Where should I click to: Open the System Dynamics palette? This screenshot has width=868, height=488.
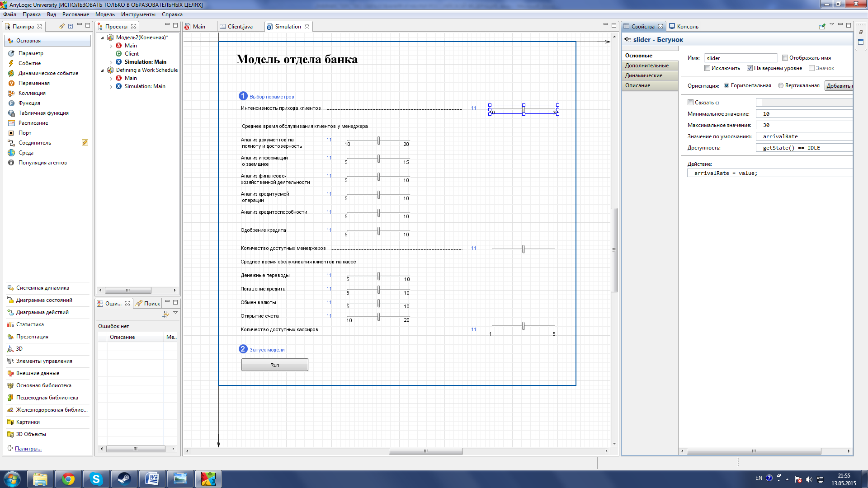(42, 288)
